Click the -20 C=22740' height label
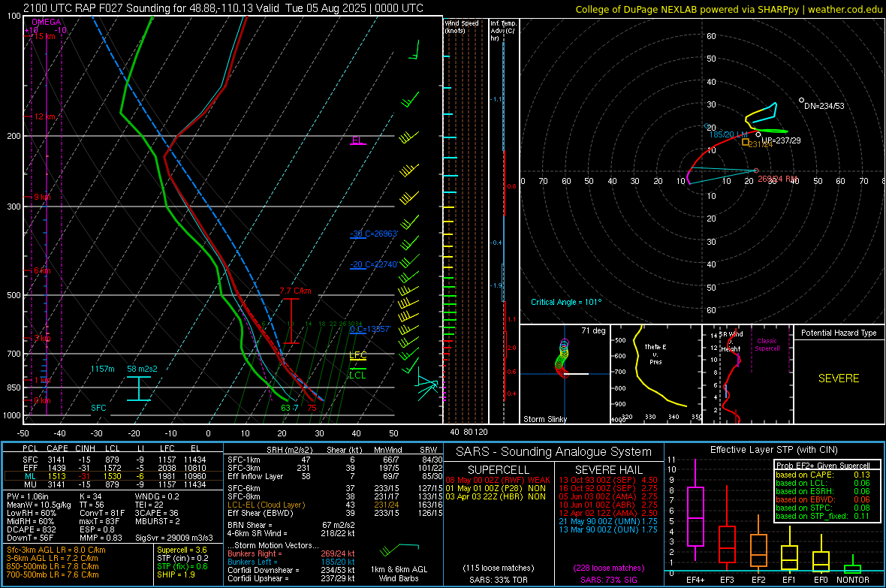The width and height of the screenshot is (886, 588). (x=374, y=264)
